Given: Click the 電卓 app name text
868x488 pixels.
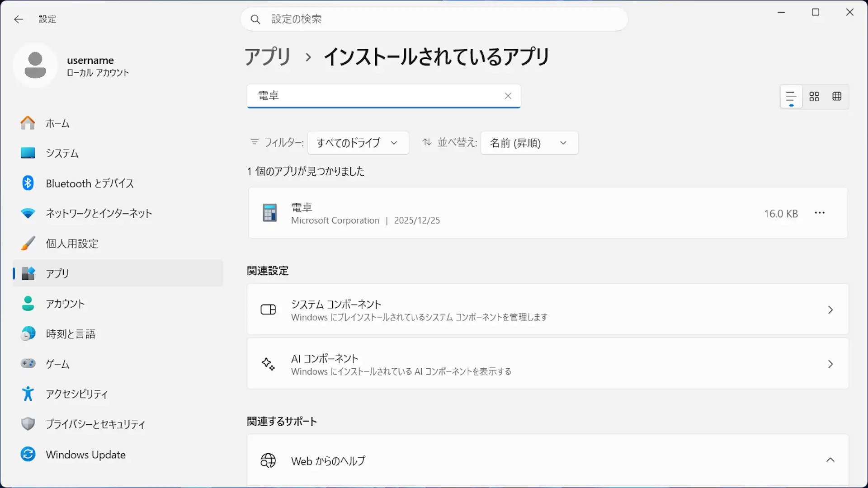Looking at the screenshot, I should 302,207.
